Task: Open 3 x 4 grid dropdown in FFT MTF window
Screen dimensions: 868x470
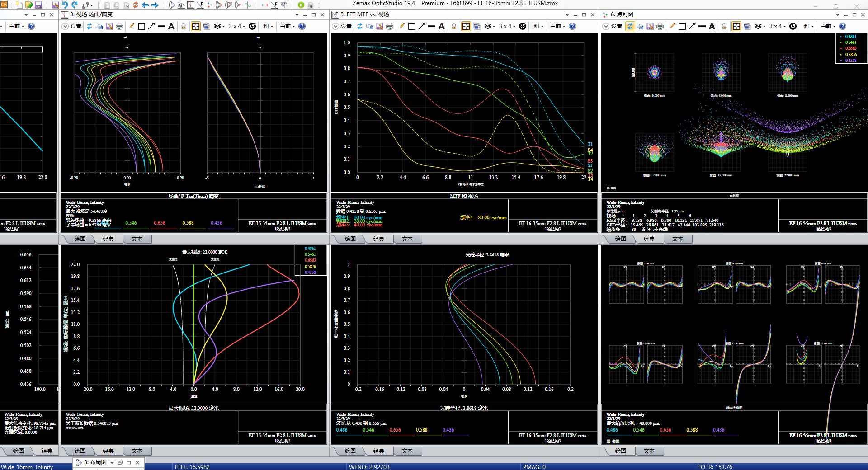Action: (x=508, y=26)
